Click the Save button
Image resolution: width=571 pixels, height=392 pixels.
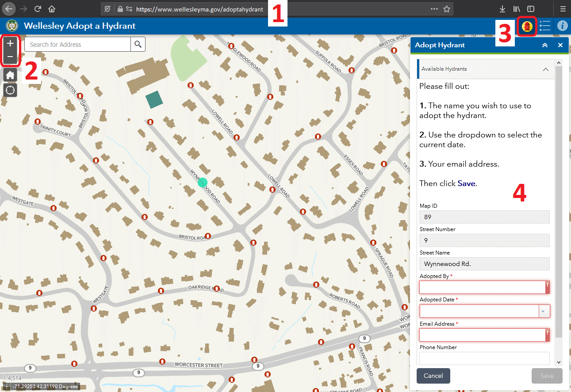(547, 376)
